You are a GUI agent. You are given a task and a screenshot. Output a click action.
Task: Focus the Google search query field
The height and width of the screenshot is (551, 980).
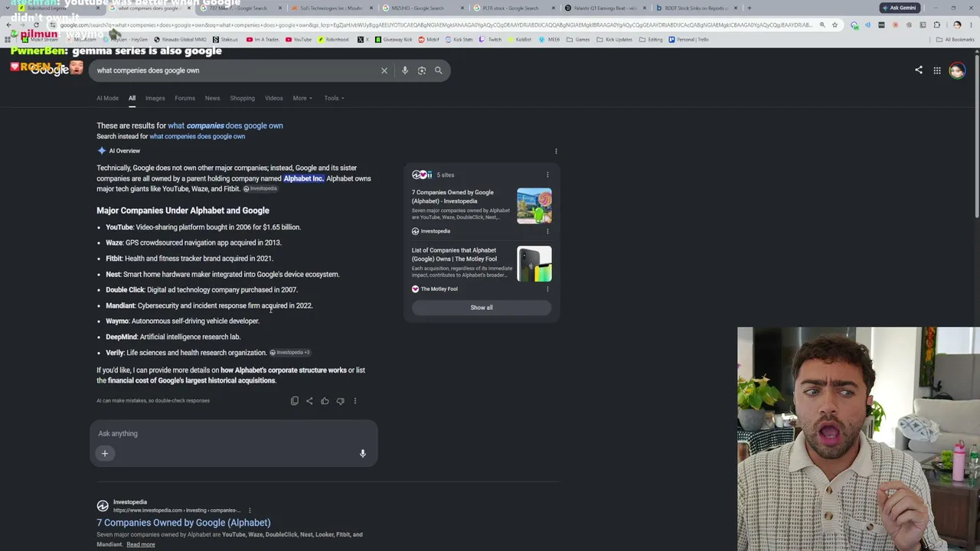click(x=237, y=70)
